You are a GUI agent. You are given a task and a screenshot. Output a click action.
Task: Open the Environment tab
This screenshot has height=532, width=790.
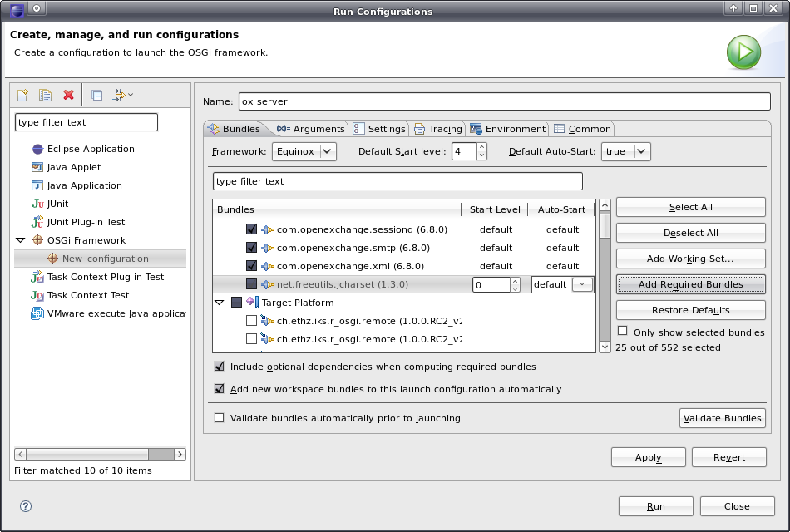[508, 129]
